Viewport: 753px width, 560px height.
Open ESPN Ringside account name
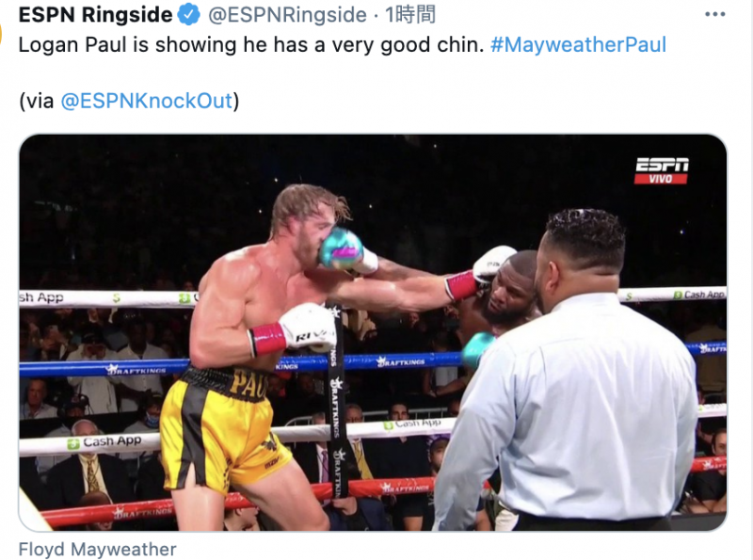click(95, 14)
